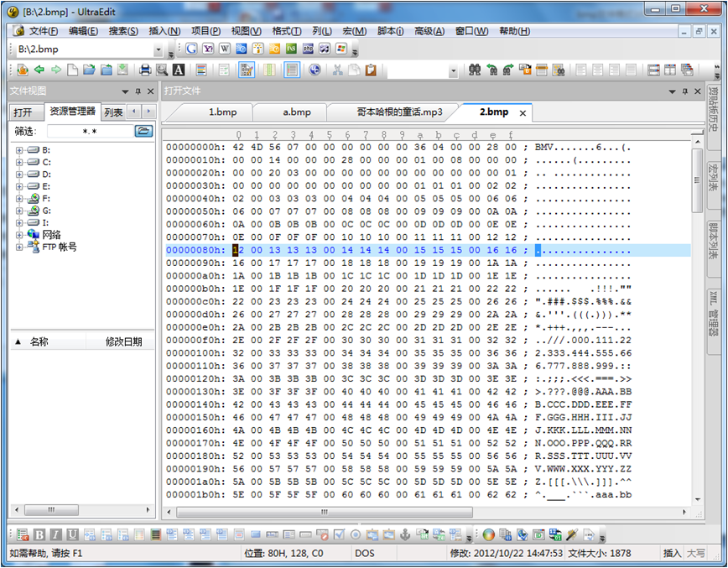The height and width of the screenshot is (568, 728).
Task: Open the 文件(F) menu
Action: (x=43, y=31)
